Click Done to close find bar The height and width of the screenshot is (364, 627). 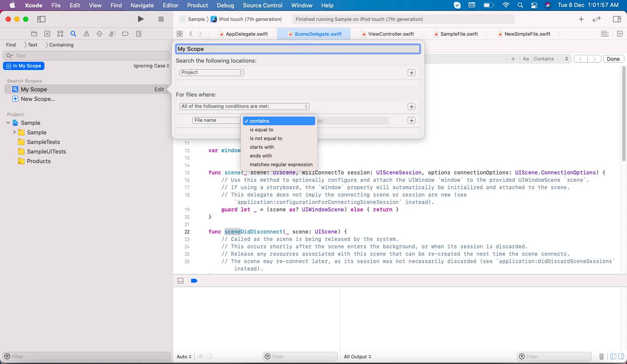[x=613, y=59]
